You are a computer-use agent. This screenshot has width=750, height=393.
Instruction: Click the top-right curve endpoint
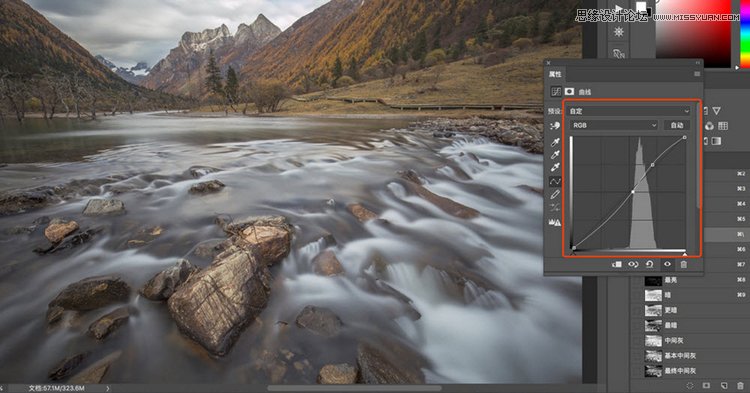[684, 137]
